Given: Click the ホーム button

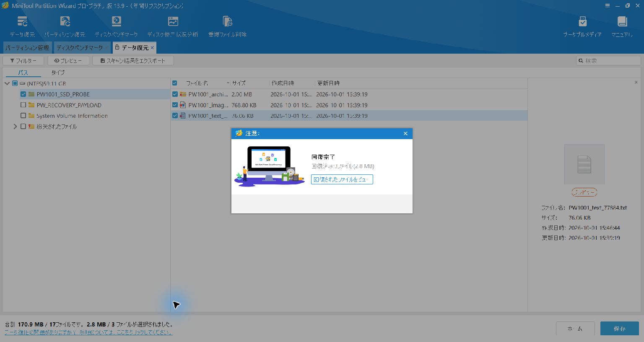Looking at the screenshot, I should tap(575, 329).
